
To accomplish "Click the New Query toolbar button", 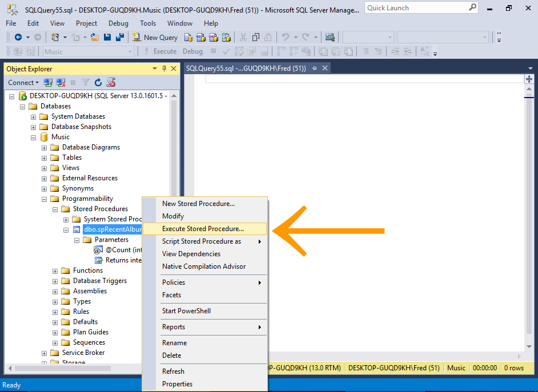I will tap(155, 37).
